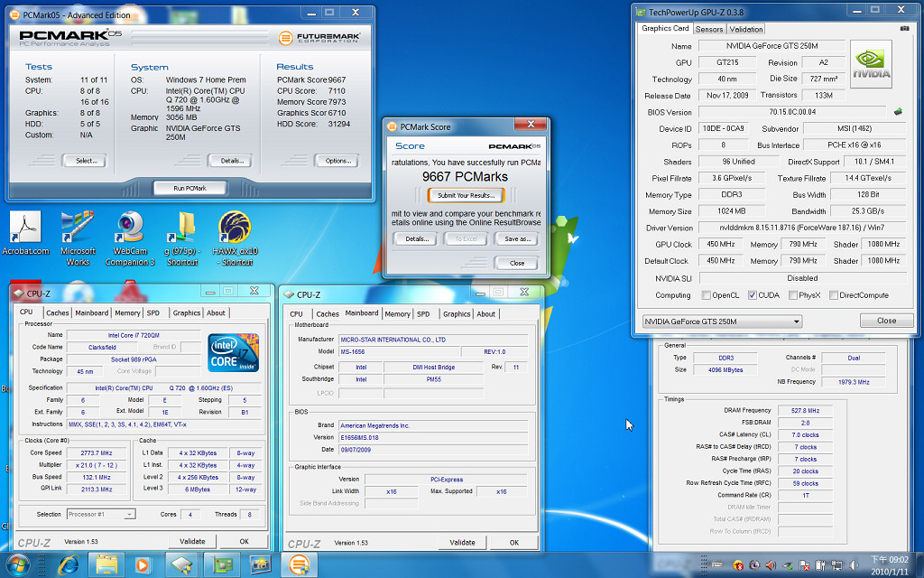
Task: Open Windows Explorer folder on taskbar
Action: pyautogui.click(x=106, y=565)
